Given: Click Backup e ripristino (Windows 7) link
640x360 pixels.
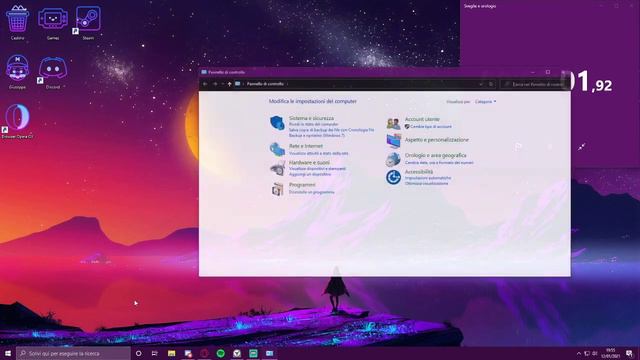Looking at the screenshot, I should pyautogui.click(x=317, y=135).
